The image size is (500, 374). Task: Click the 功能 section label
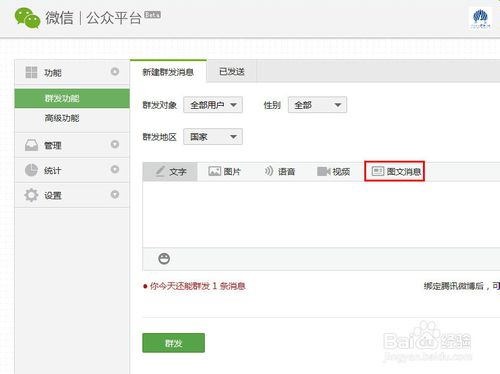pyautogui.click(x=53, y=73)
